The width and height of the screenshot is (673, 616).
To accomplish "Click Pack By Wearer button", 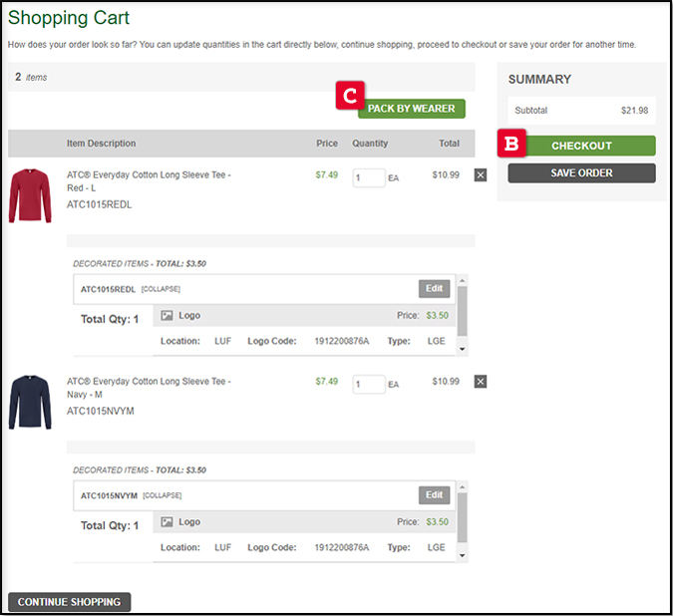I will pyautogui.click(x=411, y=109).
